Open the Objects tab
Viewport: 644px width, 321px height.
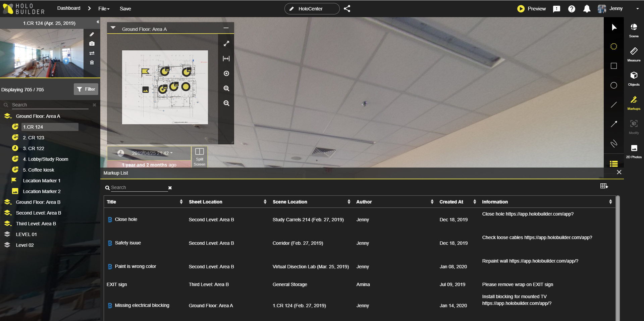click(x=634, y=79)
